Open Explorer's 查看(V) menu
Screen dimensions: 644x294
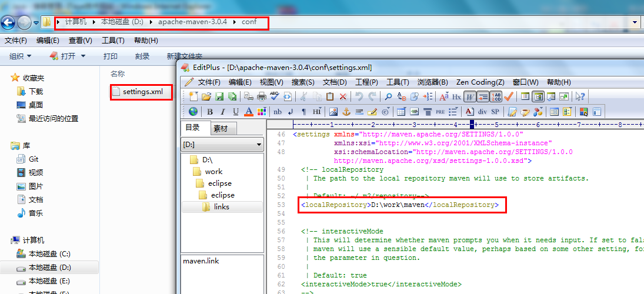[x=81, y=40]
